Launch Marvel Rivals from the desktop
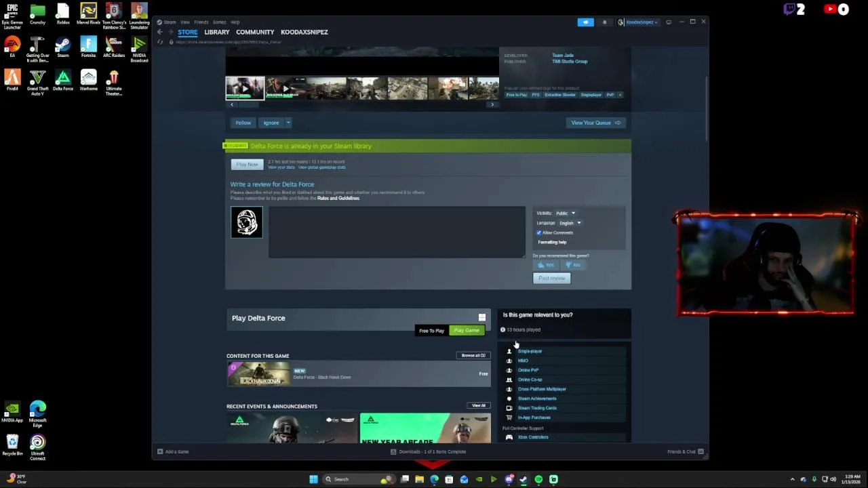 coord(88,15)
